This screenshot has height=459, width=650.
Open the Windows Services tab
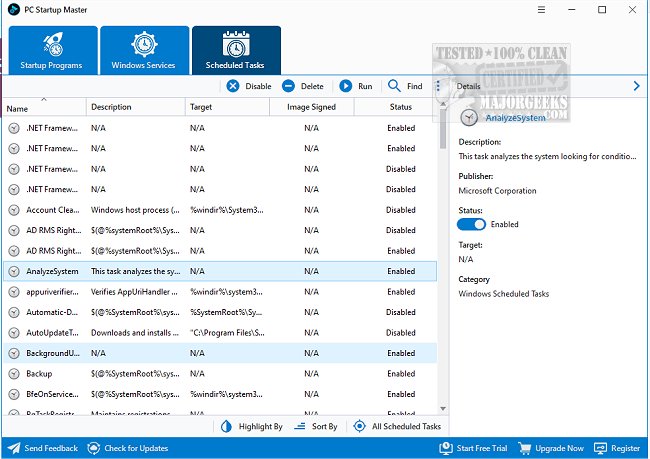[144, 50]
